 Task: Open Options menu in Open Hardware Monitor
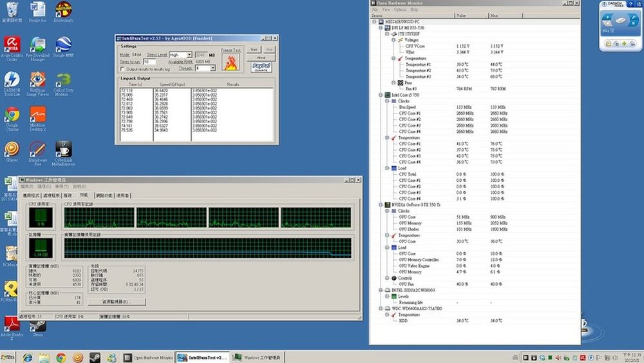pos(400,10)
